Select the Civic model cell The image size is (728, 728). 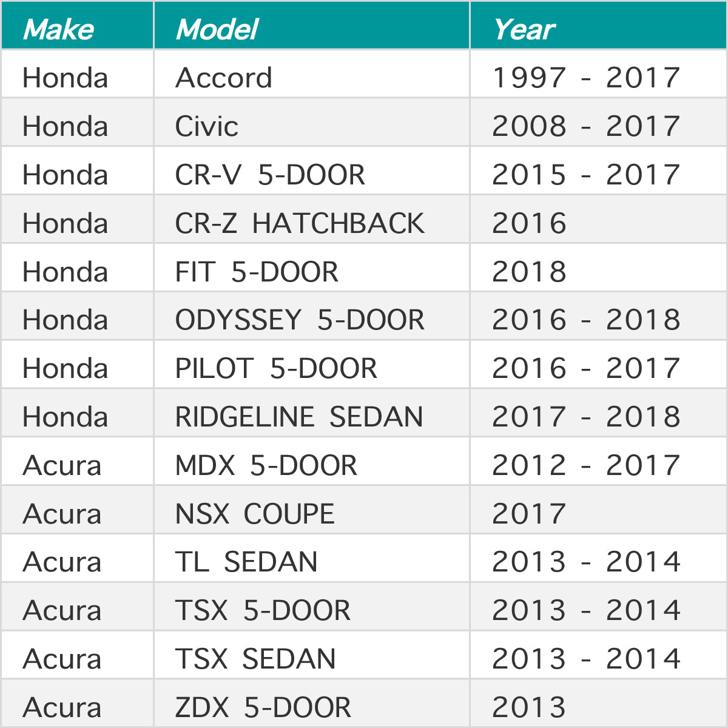coord(312,122)
